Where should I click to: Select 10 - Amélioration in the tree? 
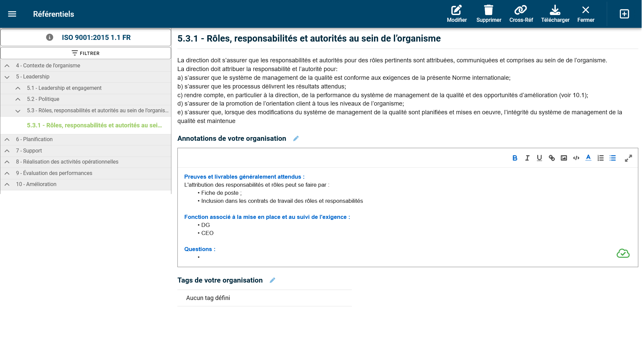tap(36, 184)
